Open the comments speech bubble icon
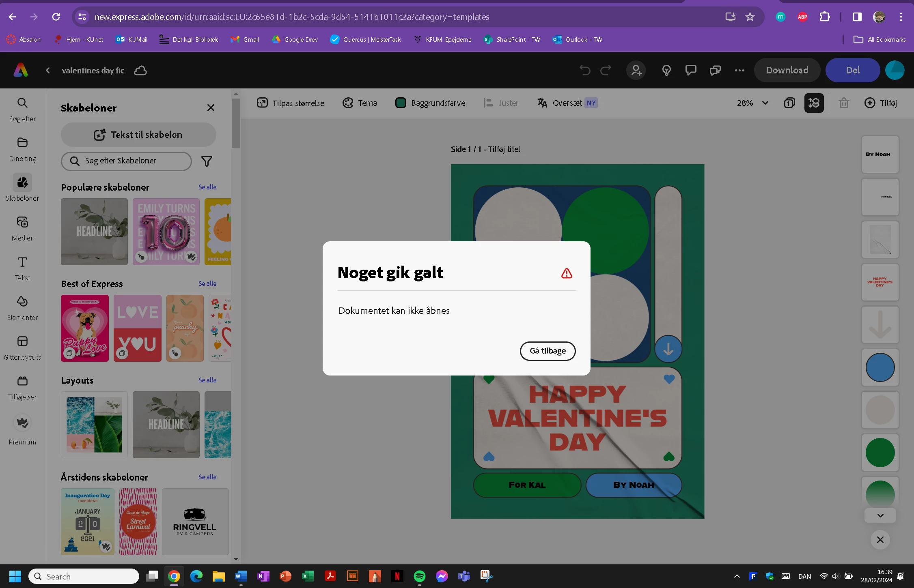Screen dimensions: 914x588 tap(690, 71)
